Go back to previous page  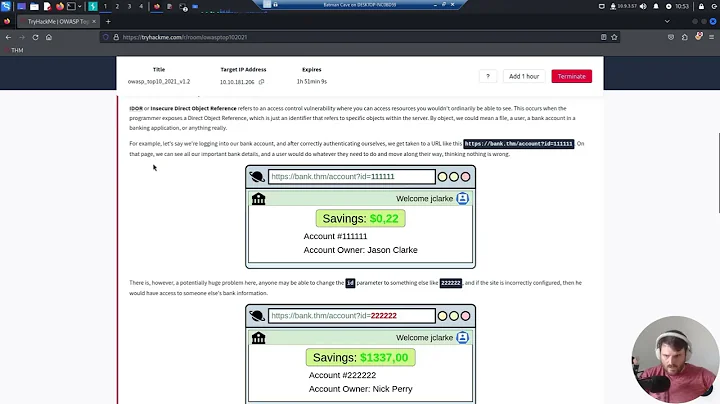click(x=8, y=37)
